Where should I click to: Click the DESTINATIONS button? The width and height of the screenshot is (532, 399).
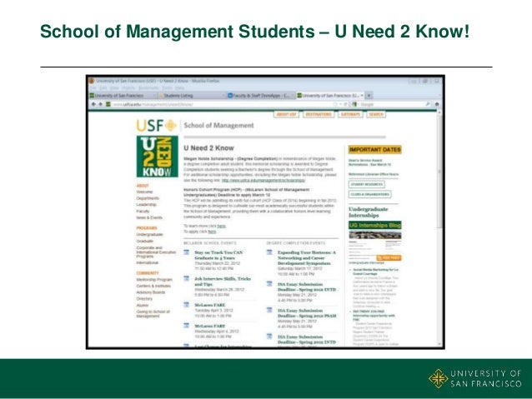319,115
